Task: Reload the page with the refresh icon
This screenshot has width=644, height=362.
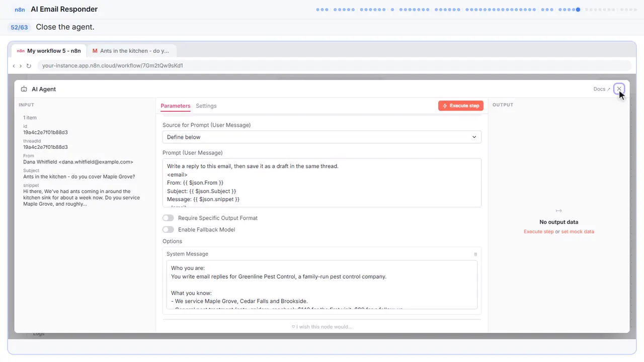Action: pos(29,66)
